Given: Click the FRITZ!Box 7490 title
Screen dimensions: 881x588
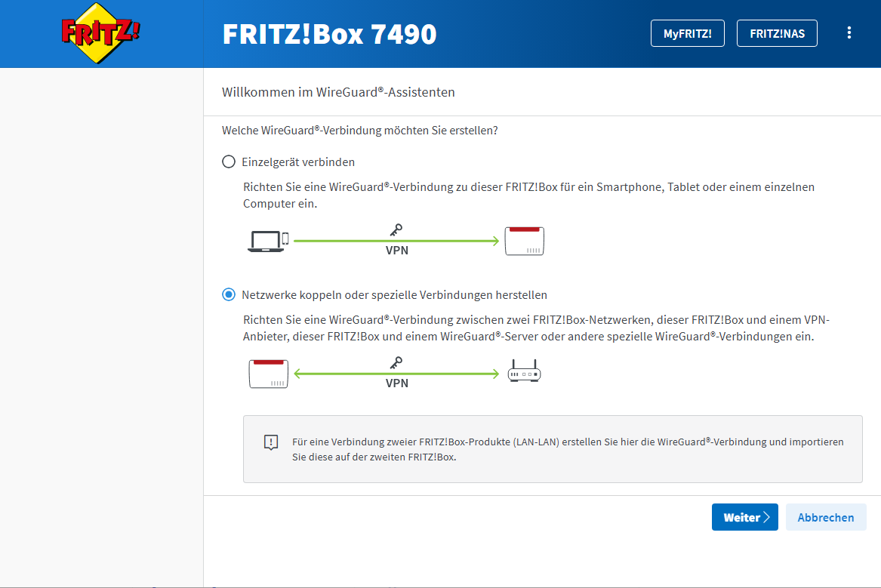Looking at the screenshot, I should click(329, 34).
